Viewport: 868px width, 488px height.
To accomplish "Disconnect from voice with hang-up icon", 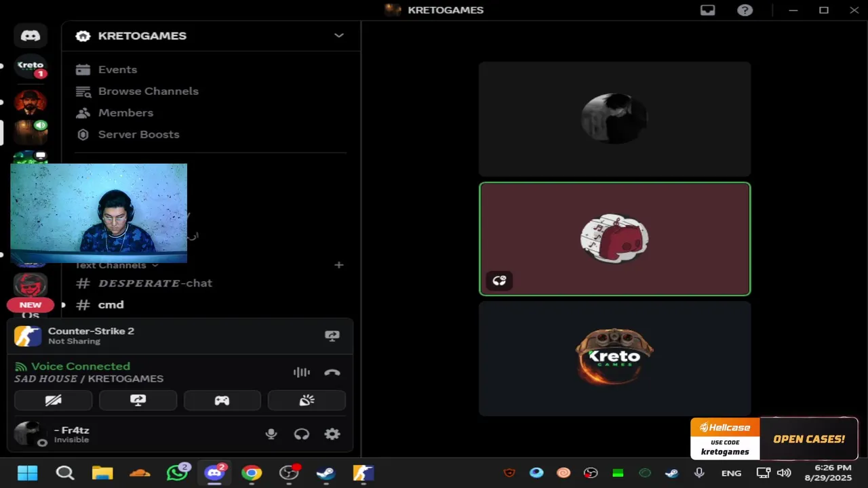I will (x=332, y=372).
